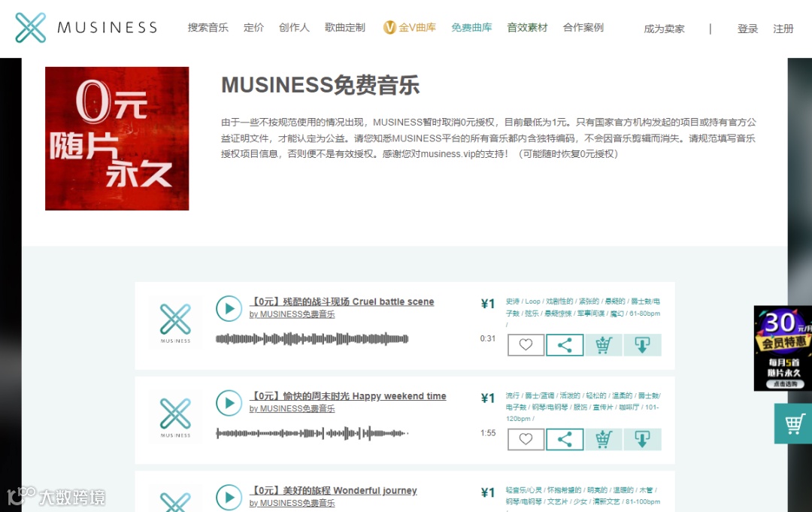Open the 30元 会员特惠 promo banner

click(783, 348)
